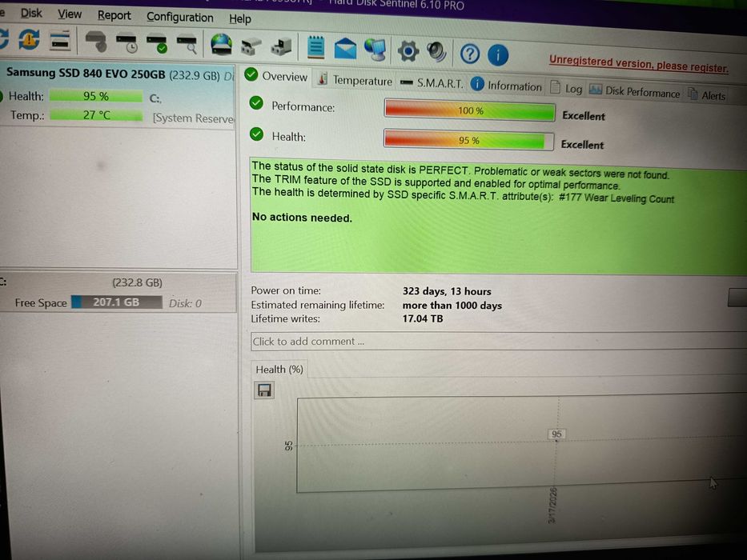Image resolution: width=747 pixels, height=560 pixels.
Task: Switch to the Temperature tab
Action: pyautogui.click(x=355, y=80)
